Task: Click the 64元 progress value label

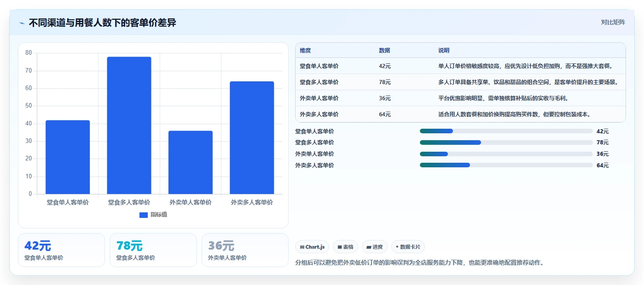Action: click(603, 165)
